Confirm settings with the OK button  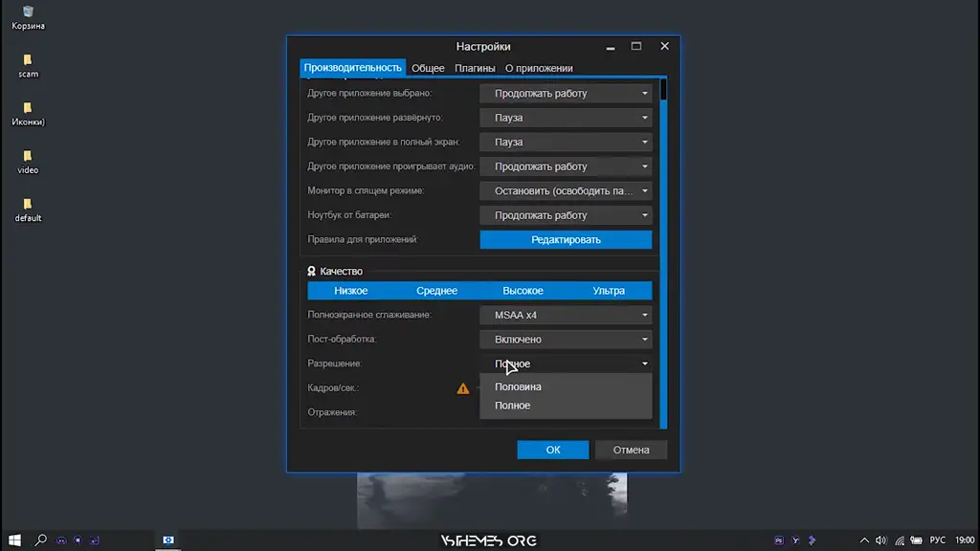[x=553, y=450]
